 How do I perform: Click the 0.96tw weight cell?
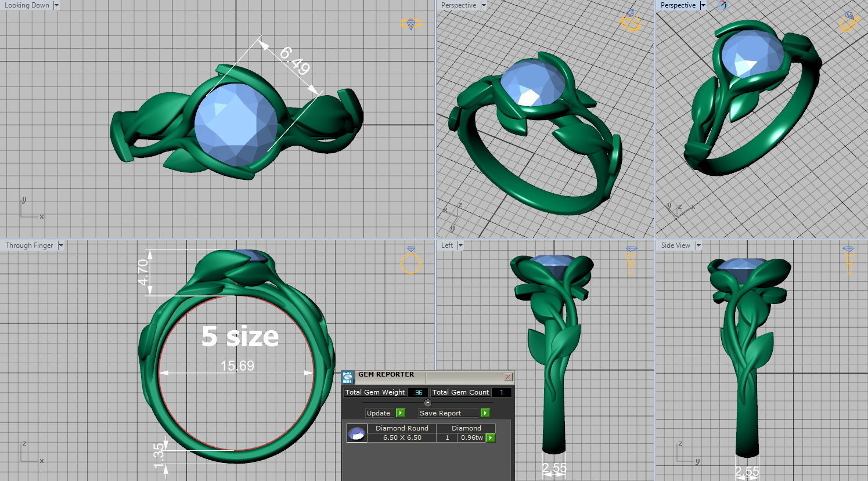coord(471,437)
